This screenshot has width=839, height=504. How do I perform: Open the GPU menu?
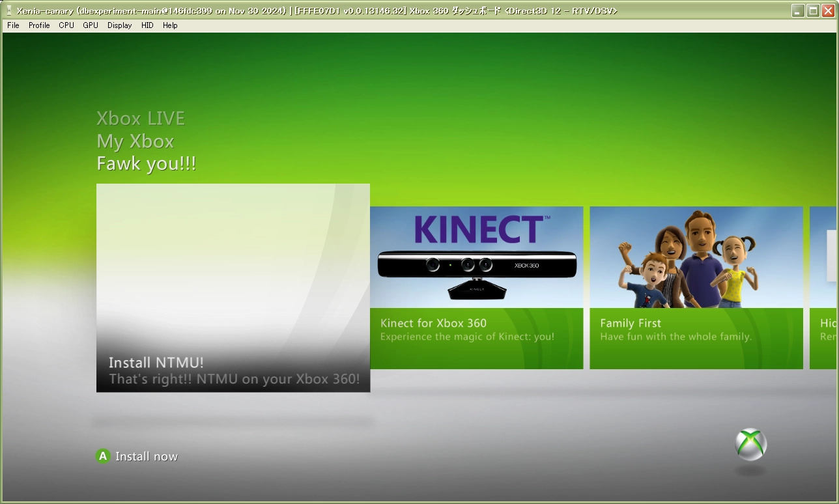91,25
